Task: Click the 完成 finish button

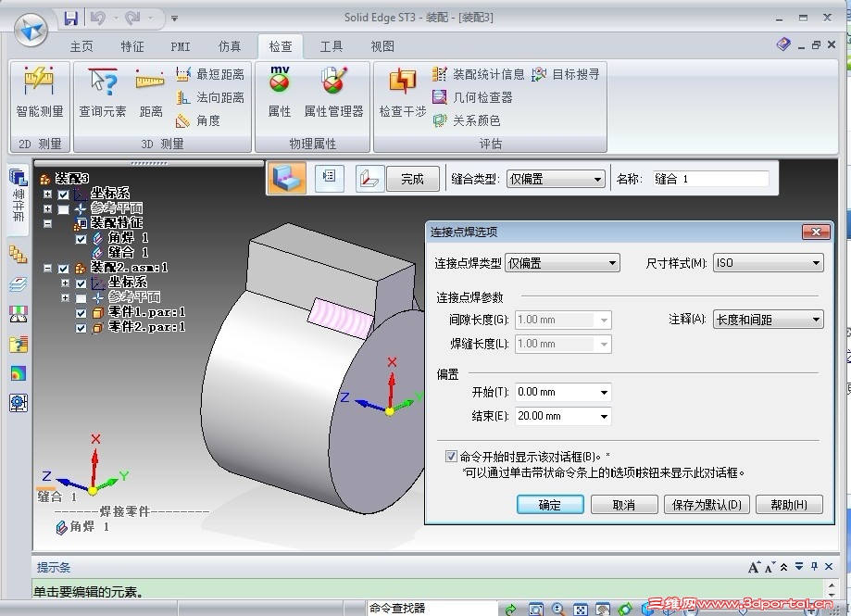Action: pos(412,179)
